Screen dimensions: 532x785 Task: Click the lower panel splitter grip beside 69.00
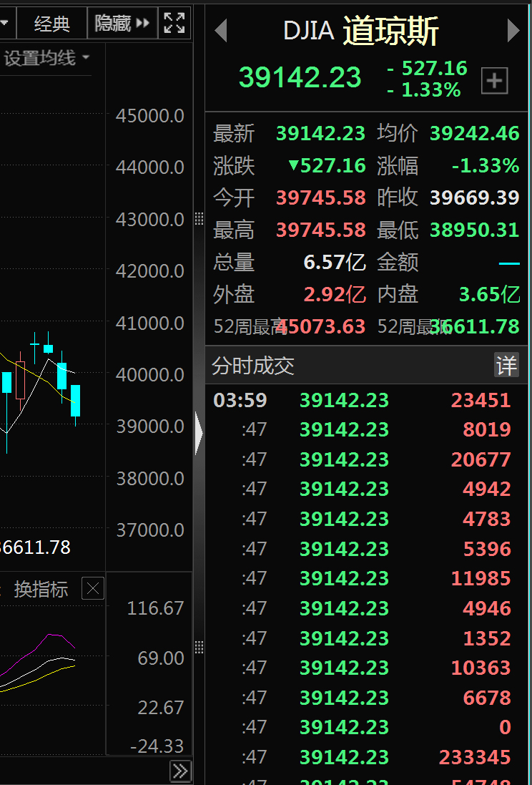coord(199,647)
